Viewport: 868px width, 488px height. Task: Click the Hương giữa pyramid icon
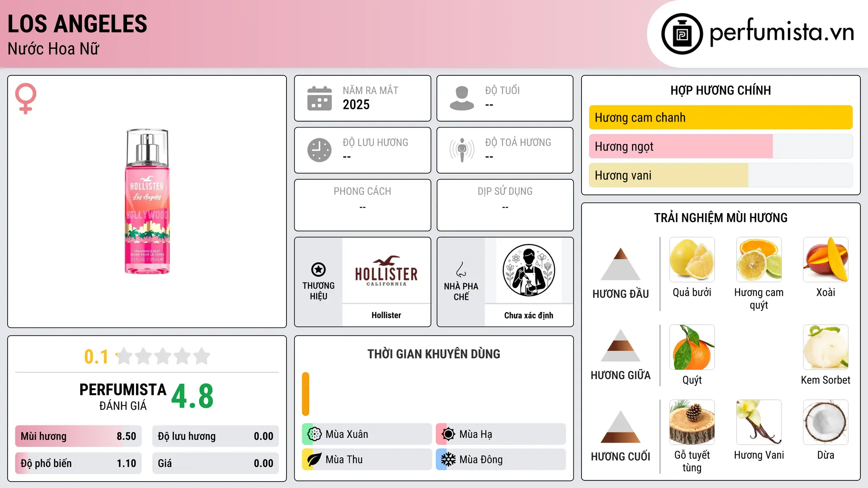620,345
